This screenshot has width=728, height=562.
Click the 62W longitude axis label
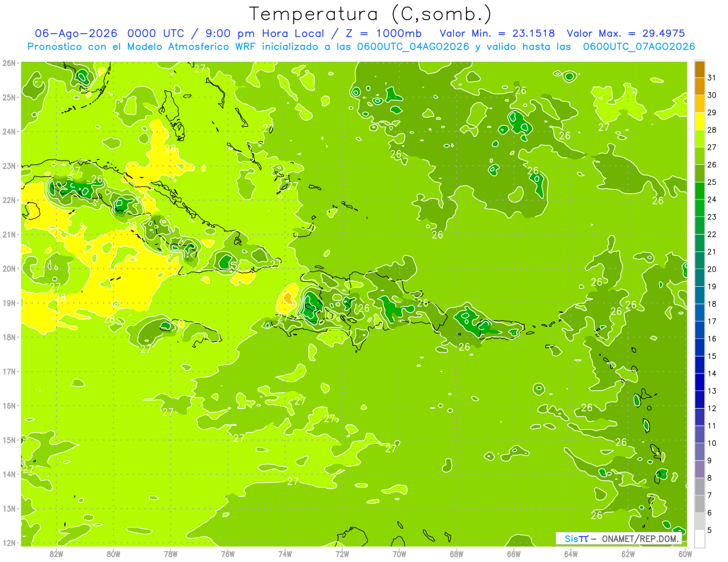[628, 554]
